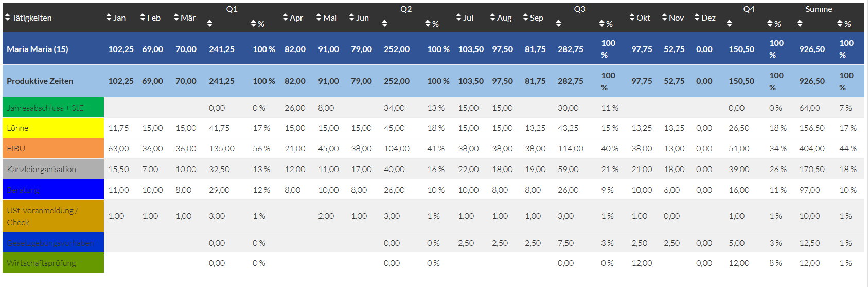The height and width of the screenshot is (287, 868).
Task: Click Löhne January value 11,75
Action: click(x=118, y=128)
